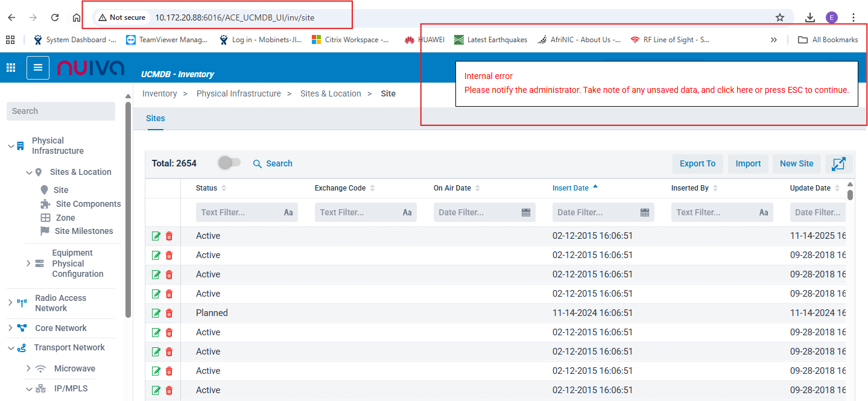Toggle the switch next to the Total count
Screen dimensions: 868x401
point(229,163)
